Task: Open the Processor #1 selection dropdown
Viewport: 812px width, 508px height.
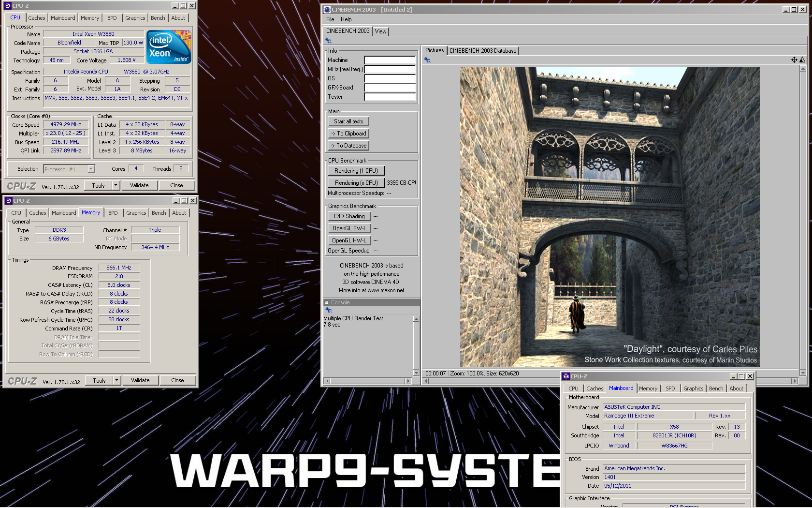Action: [x=91, y=169]
